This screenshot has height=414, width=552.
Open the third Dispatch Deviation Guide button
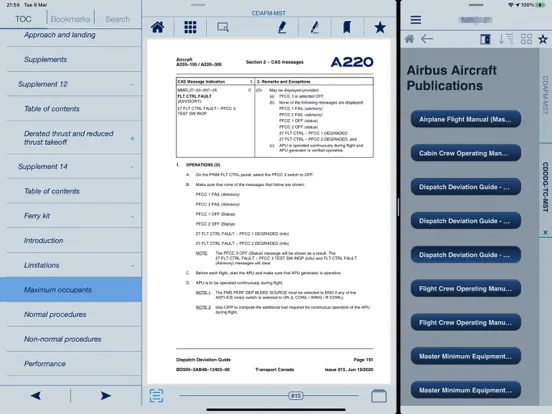point(465,255)
